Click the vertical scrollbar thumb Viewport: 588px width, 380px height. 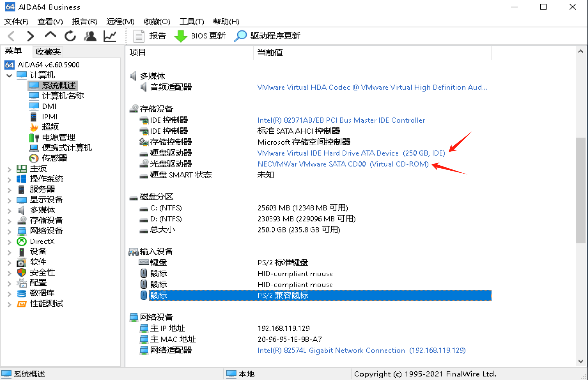[580, 190]
